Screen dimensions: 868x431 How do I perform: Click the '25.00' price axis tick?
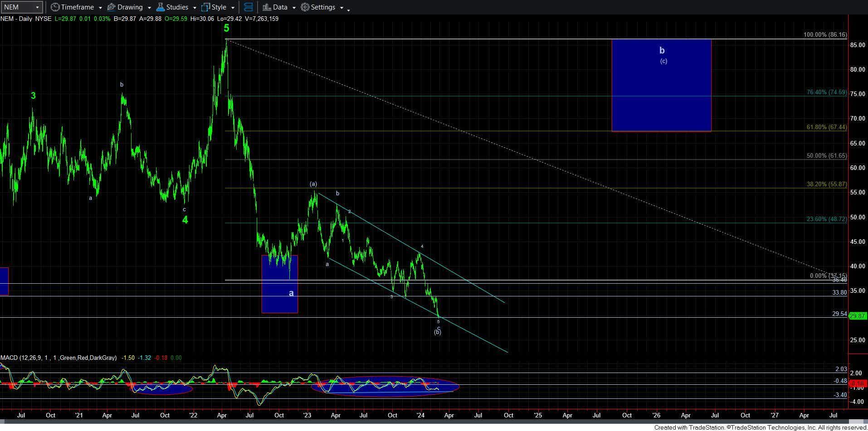pos(858,340)
